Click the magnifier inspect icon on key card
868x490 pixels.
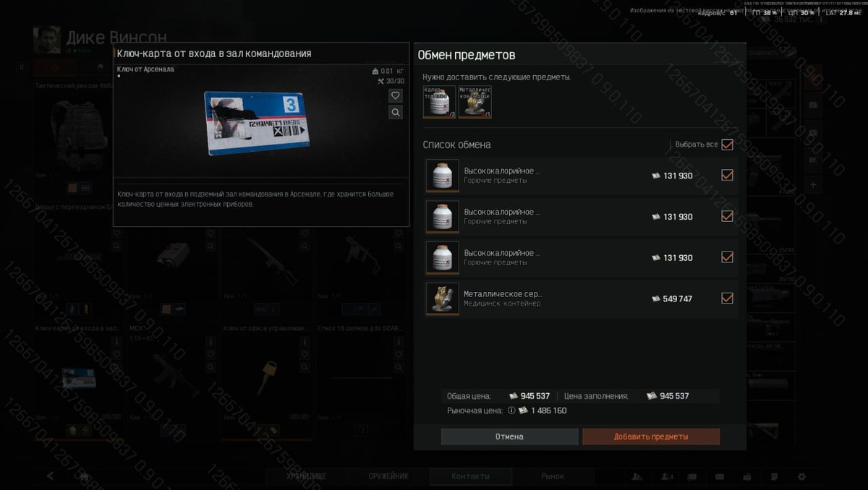point(396,112)
